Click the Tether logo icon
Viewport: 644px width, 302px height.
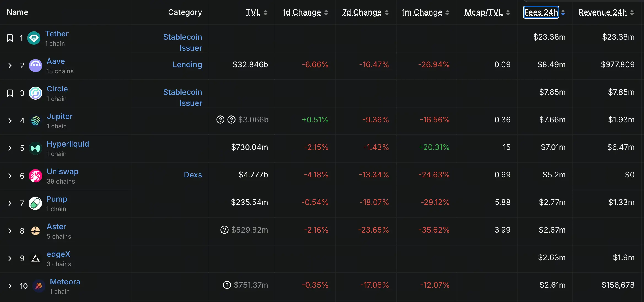(x=34, y=38)
